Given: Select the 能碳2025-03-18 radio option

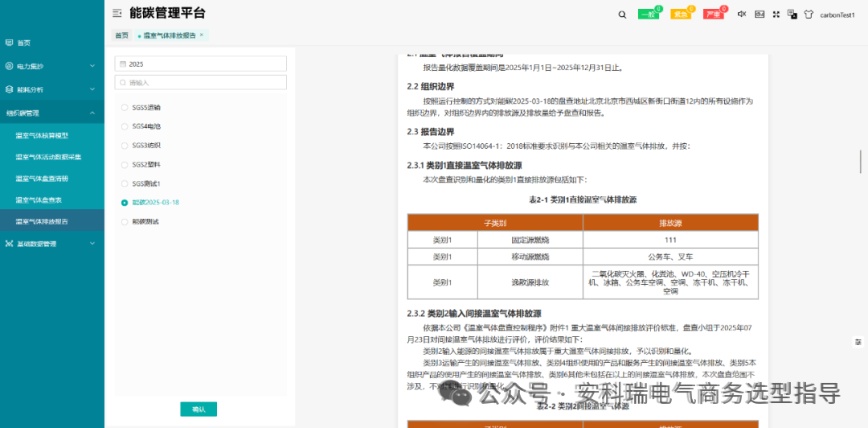Looking at the screenshot, I should coord(125,203).
